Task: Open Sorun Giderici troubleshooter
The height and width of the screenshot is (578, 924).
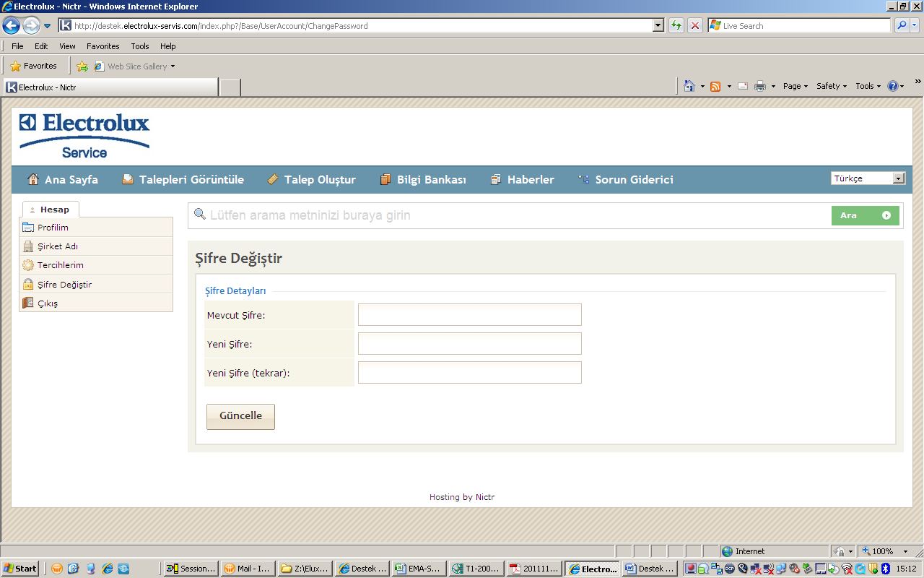Action: click(x=626, y=180)
